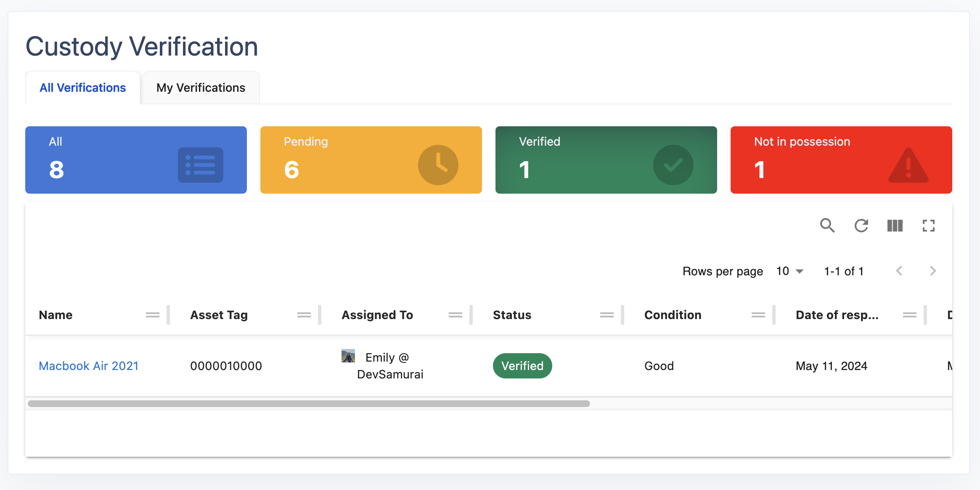Open the show/hide columns icon

[895, 226]
